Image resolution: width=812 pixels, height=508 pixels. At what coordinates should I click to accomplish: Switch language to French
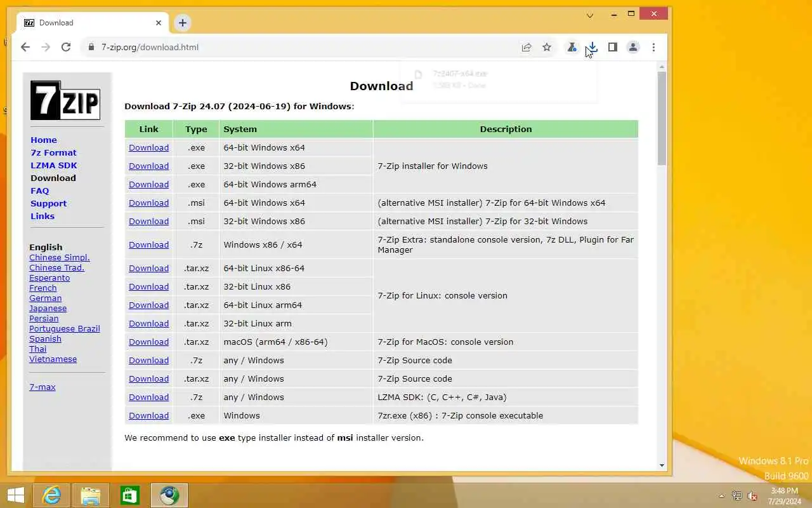(43, 288)
